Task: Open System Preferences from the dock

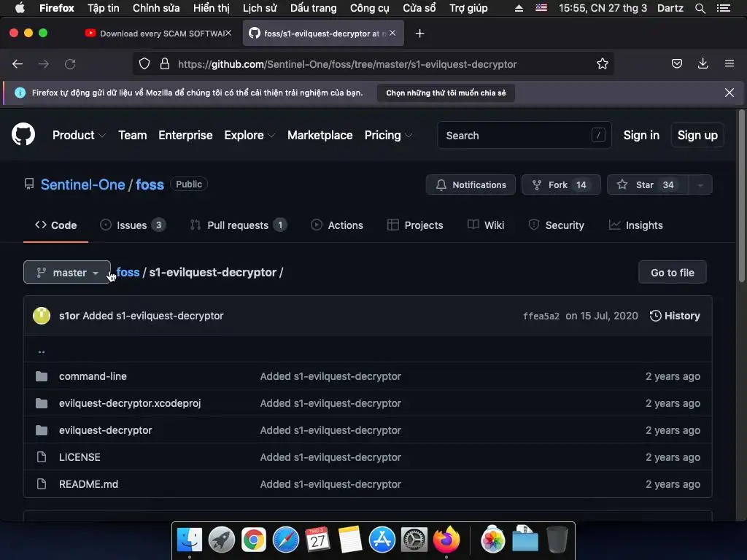Action: (x=414, y=540)
